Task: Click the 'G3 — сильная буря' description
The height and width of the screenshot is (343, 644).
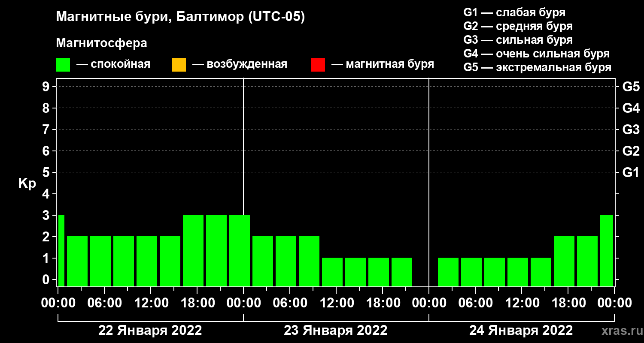Action: coord(518,40)
